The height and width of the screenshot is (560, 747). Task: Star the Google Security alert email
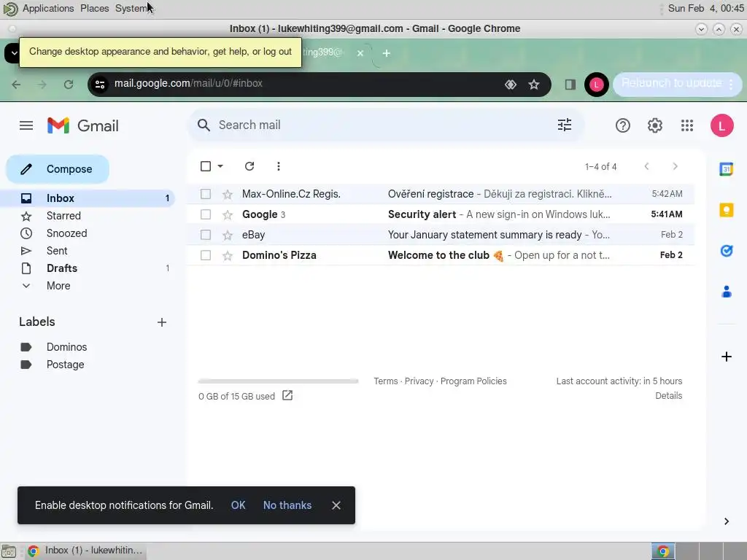[228, 214]
